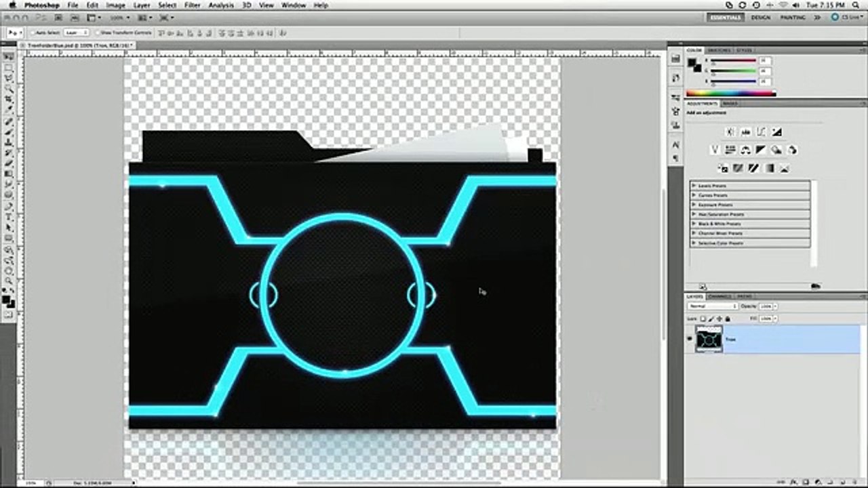Add a Gradient Map adjustment layer

769,168
